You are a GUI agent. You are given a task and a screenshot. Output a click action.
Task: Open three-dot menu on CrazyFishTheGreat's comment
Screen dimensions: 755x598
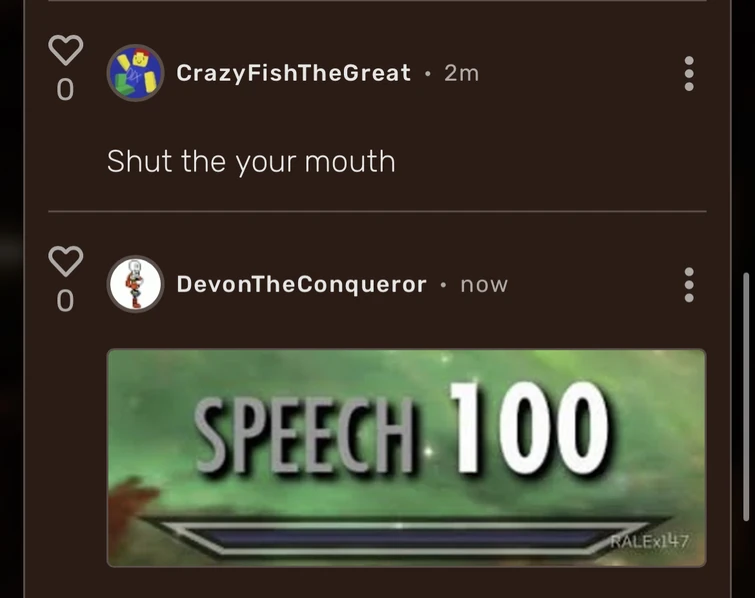(689, 74)
